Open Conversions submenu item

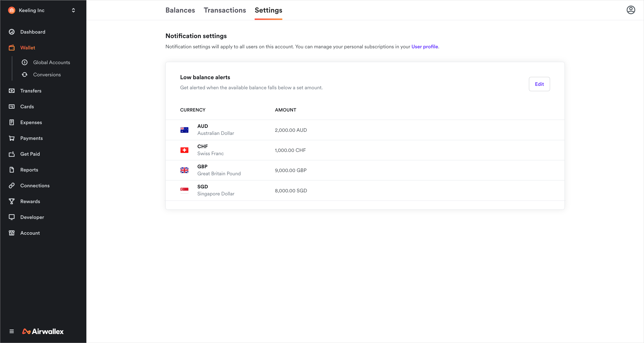[47, 75]
